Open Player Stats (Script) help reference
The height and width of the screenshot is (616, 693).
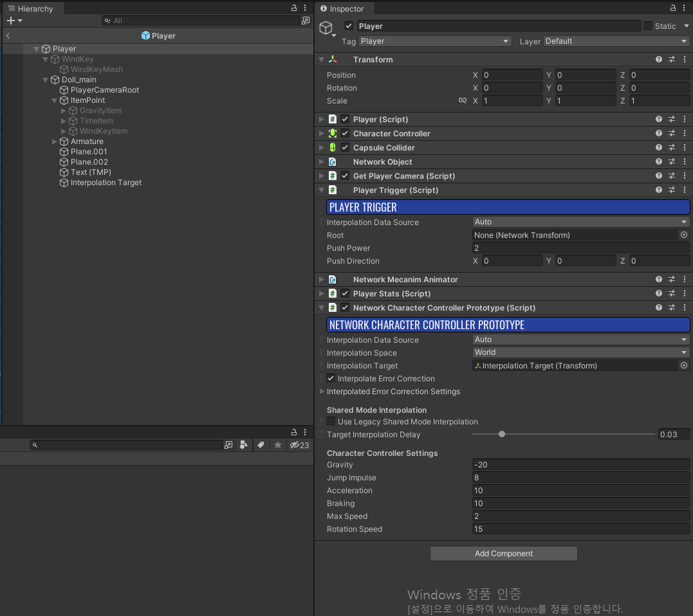658,293
